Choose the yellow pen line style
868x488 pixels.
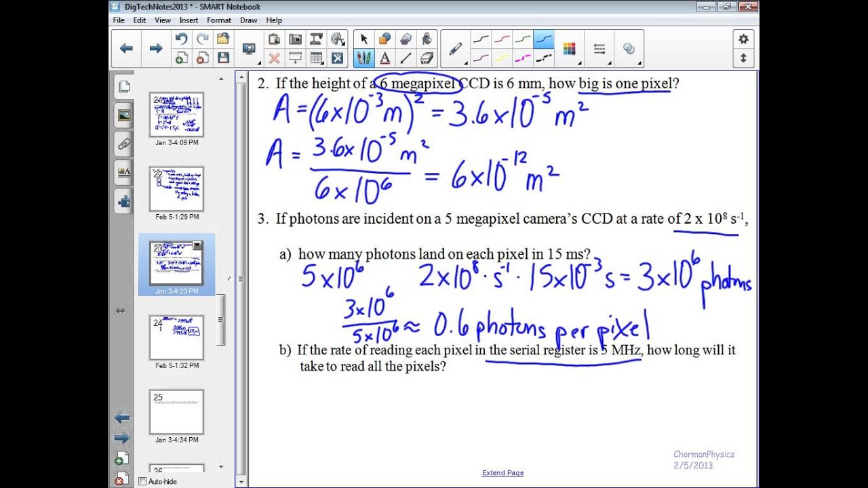pos(501,58)
